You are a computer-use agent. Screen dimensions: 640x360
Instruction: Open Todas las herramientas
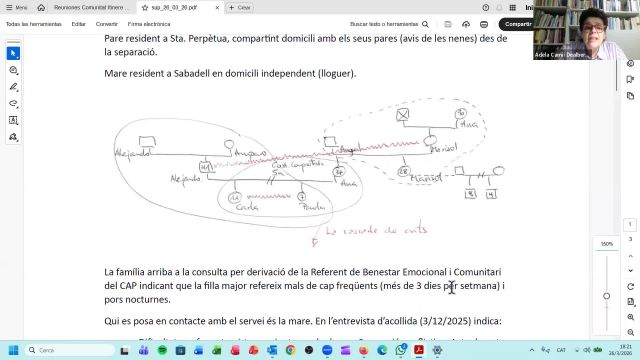click(33, 24)
